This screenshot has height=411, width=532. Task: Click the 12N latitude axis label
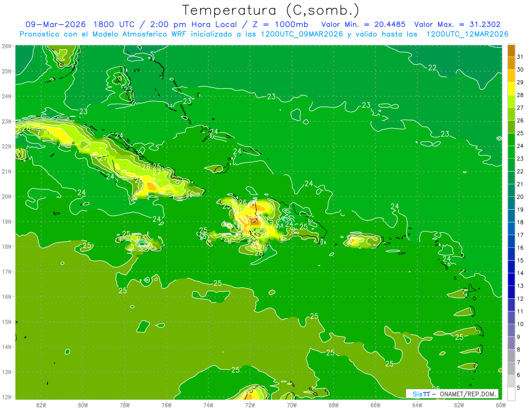(7, 397)
